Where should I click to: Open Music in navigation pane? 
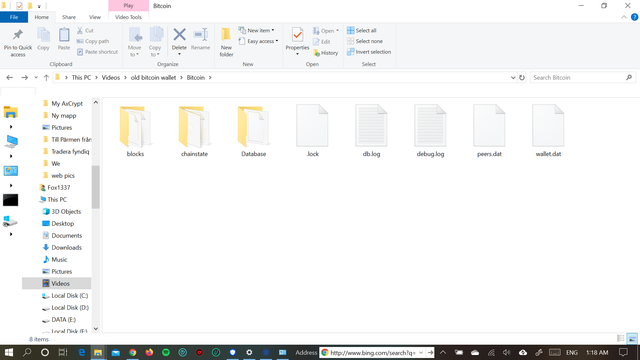59,260
